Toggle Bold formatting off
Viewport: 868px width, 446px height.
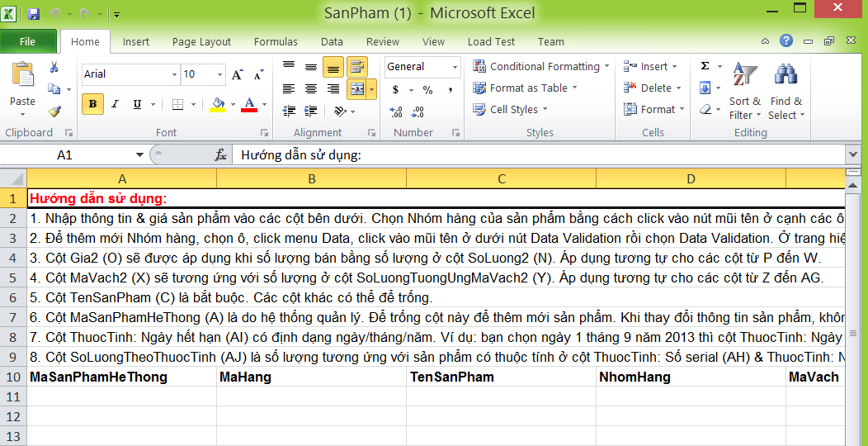tap(92, 104)
